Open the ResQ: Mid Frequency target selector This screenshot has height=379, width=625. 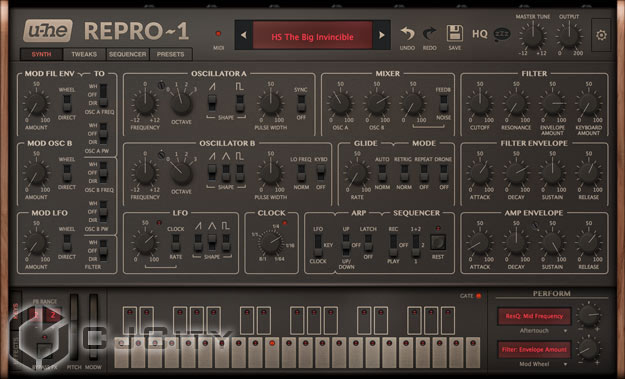[534, 316]
